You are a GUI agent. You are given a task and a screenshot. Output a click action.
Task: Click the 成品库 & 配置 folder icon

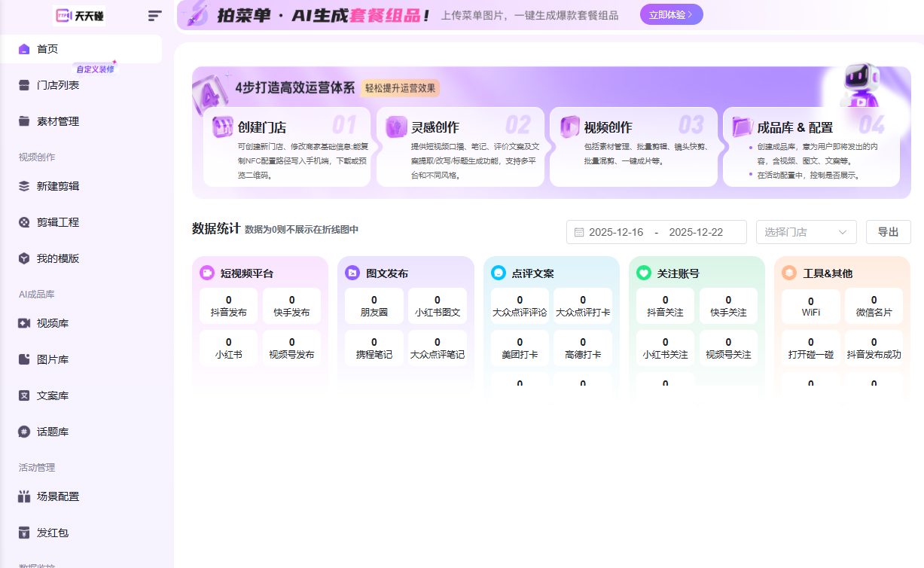point(743,127)
